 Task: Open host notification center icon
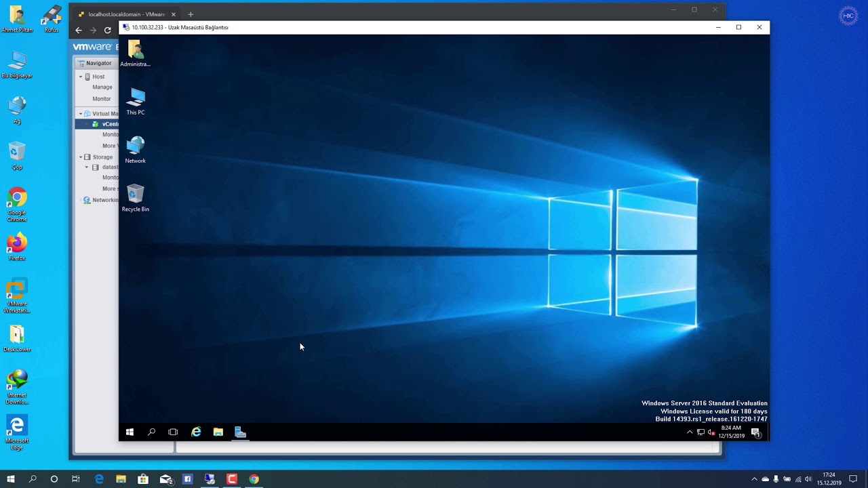click(853, 479)
